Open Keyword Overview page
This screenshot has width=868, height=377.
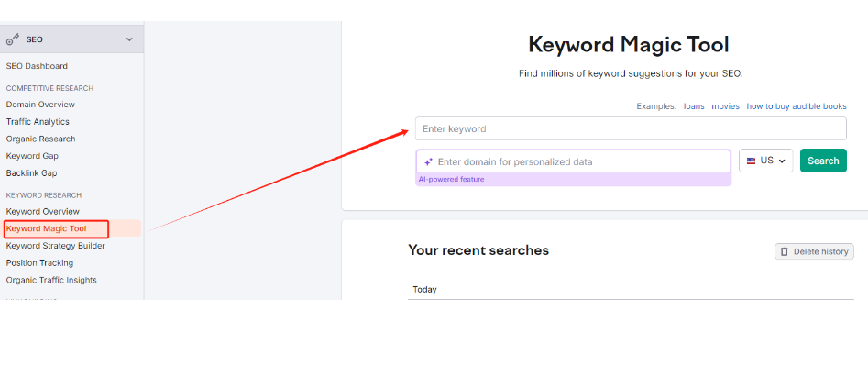(x=42, y=212)
